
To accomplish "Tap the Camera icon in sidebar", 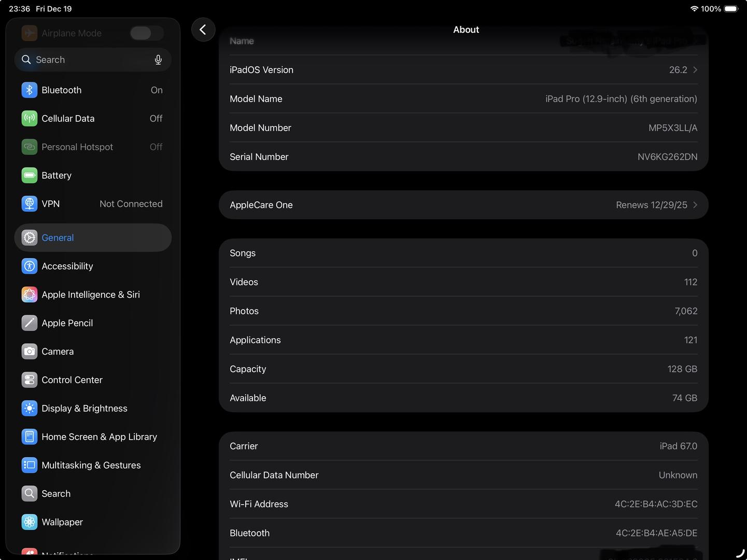I will coord(30,352).
